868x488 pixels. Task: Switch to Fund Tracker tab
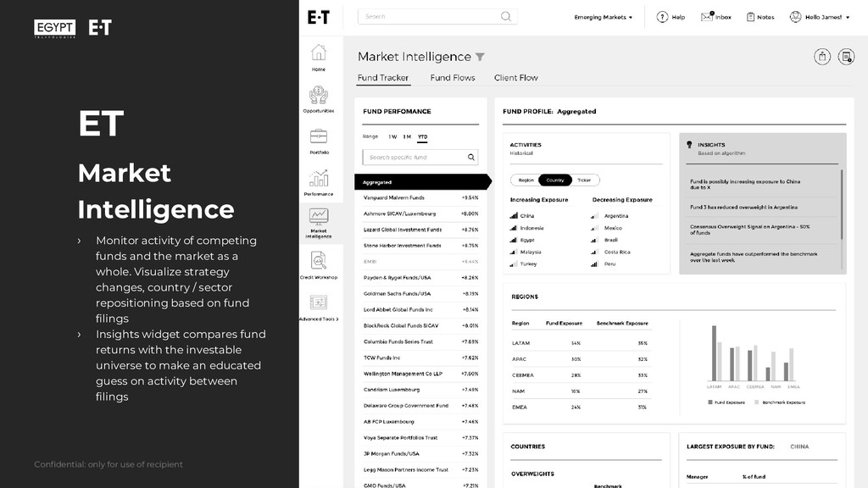click(383, 78)
